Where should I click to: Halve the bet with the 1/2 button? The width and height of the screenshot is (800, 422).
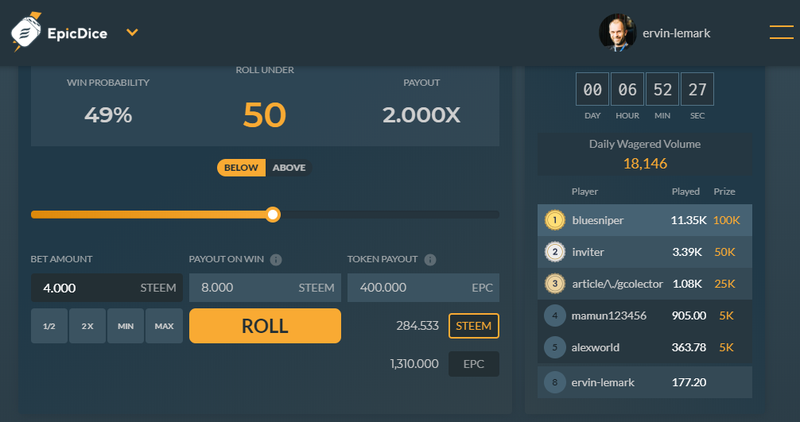tap(49, 326)
